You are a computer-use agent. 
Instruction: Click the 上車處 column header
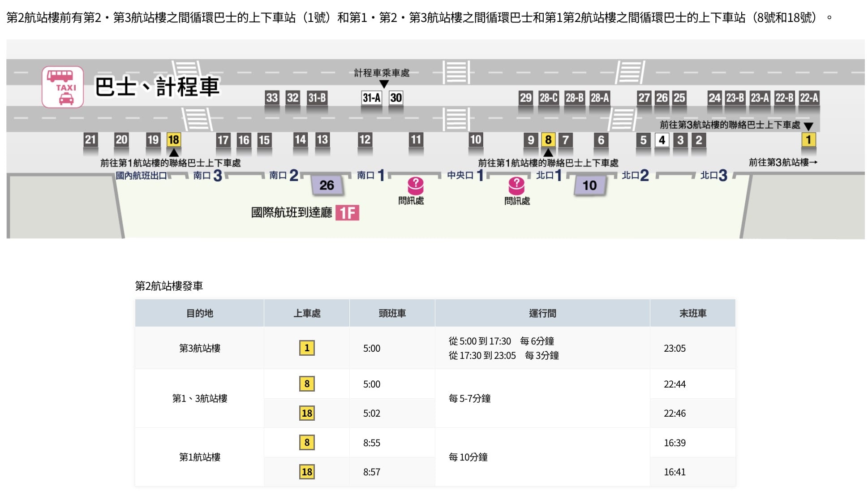pos(307,313)
